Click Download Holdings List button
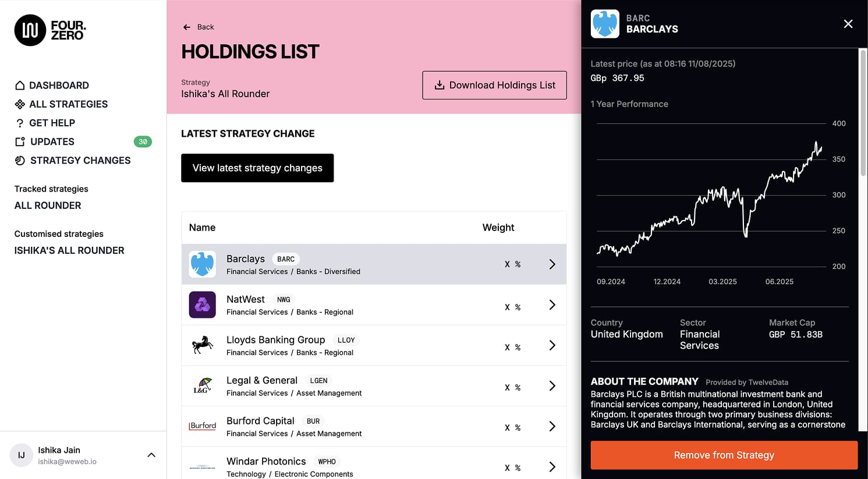Viewport: 868px width, 479px height. 494,85
